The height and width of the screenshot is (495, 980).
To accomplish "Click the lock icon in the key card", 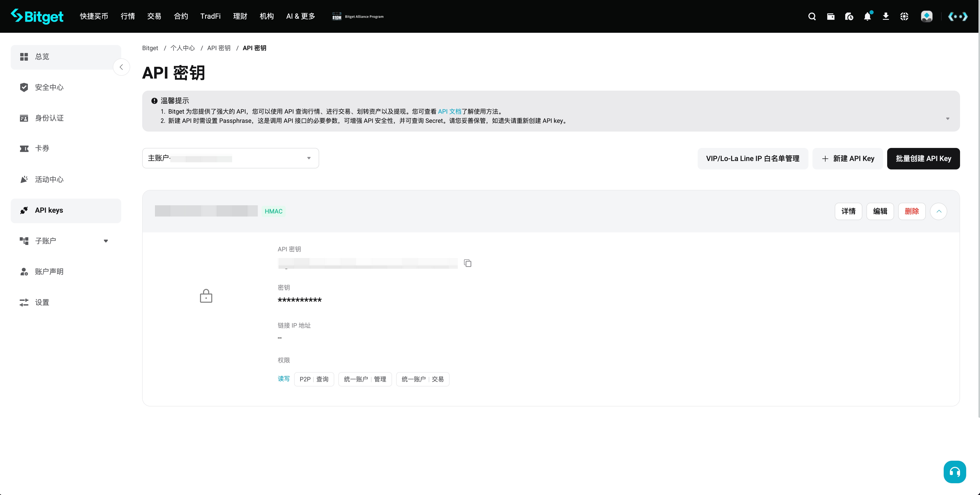I will 206,296.
